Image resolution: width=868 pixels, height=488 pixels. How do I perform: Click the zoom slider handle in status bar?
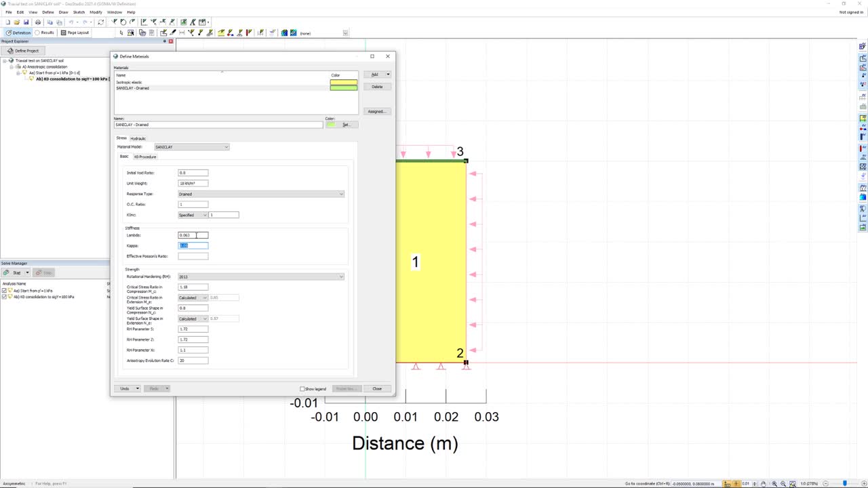845,483
